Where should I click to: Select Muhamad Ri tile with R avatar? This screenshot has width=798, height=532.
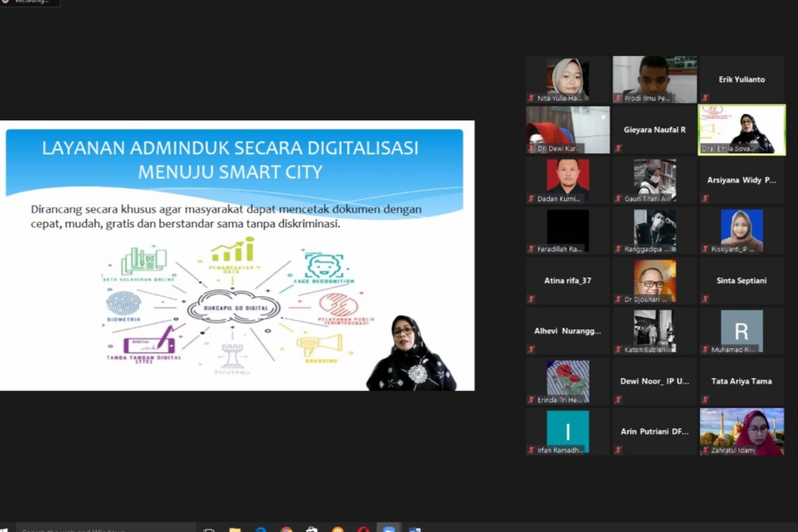pyautogui.click(x=741, y=331)
